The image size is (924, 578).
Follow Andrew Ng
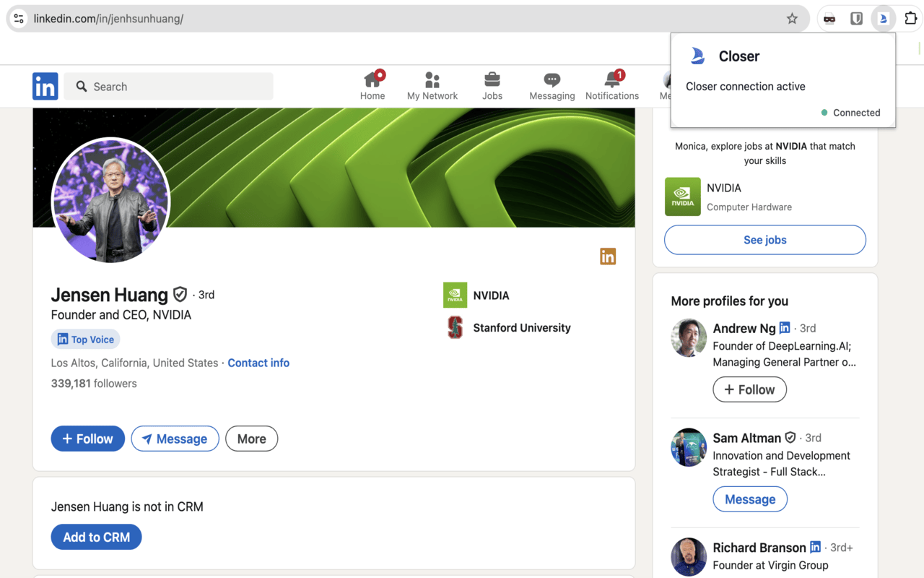pyautogui.click(x=749, y=389)
